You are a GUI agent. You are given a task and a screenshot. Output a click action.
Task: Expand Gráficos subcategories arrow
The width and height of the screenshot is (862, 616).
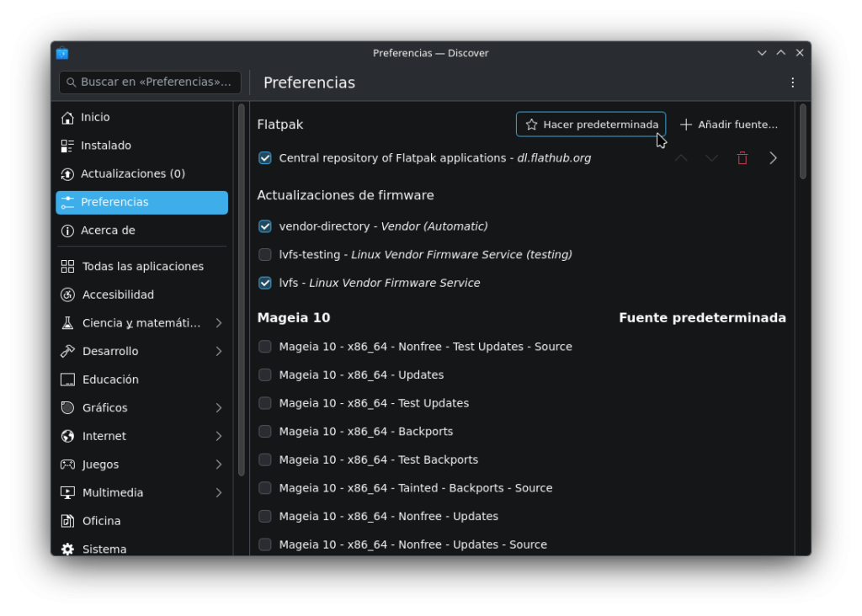click(x=219, y=408)
